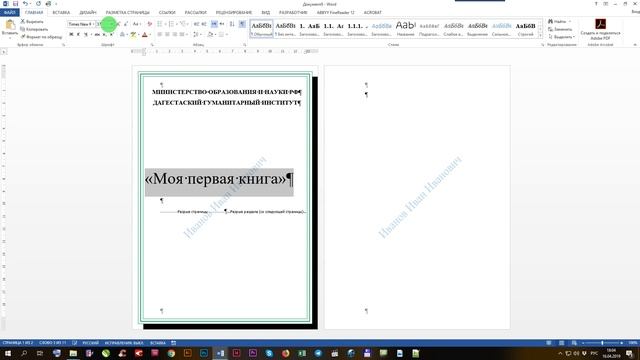Expand the Styles gallery more arrow

(540, 36)
